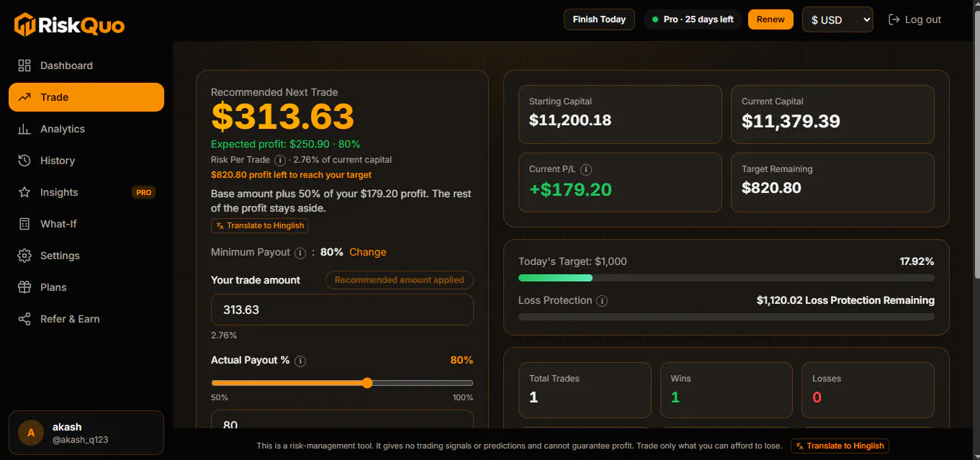The image size is (980, 460).
Task: Click the Losses count card
Action: pyautogui.click(x=868, y=390)
